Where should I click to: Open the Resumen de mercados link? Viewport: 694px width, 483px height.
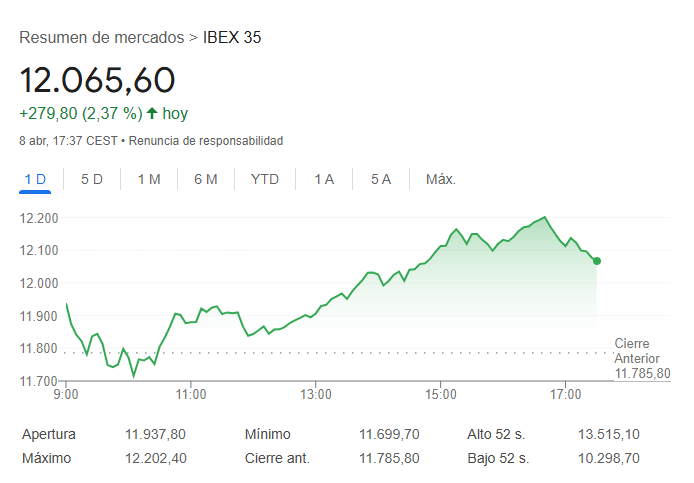[x=101, y=38]
